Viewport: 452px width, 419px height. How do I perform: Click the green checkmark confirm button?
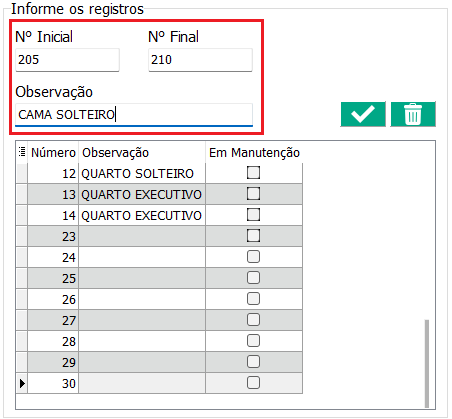pos(363,114)
